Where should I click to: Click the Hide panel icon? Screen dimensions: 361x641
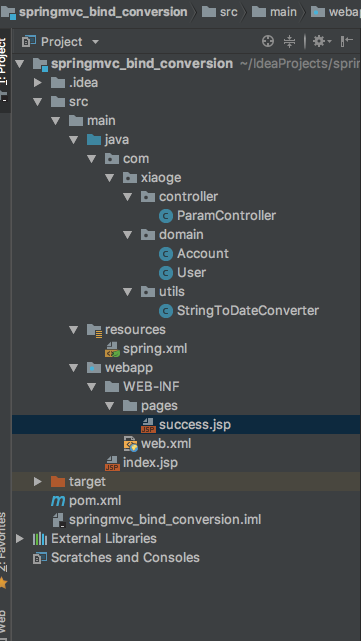(x=347, y=41)
